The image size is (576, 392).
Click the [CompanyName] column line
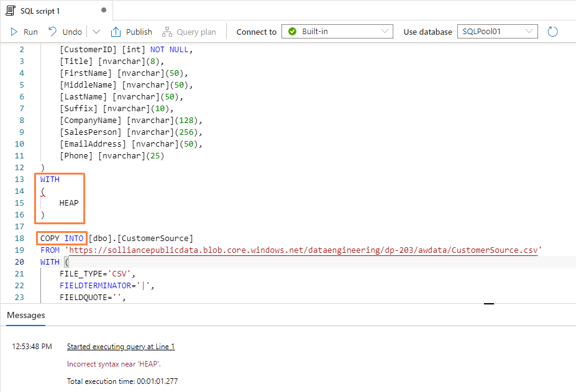tap(130, 121)
